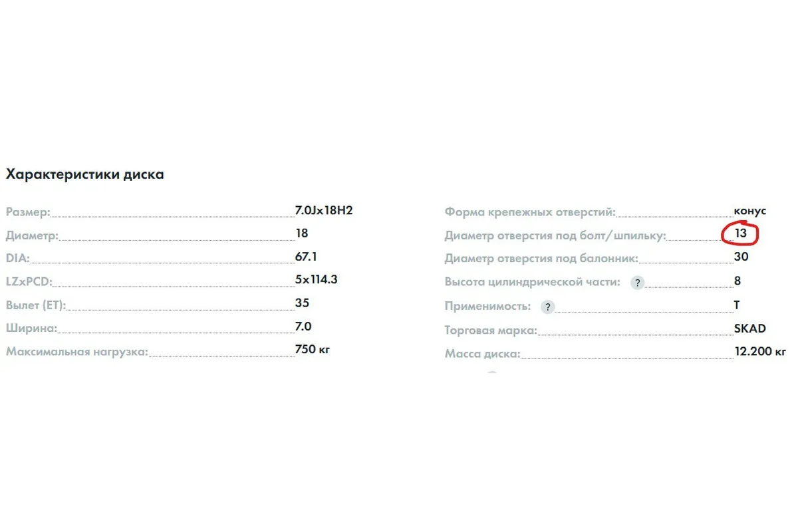
Task: Click the Ширина value 7.0
Action: pyautogui.click(x=303, y=326)
